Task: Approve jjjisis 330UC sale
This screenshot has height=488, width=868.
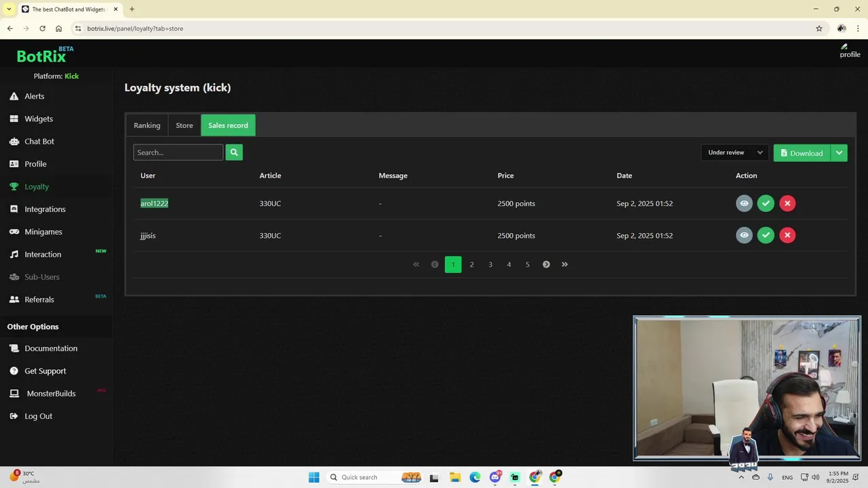Action: (766, 235)
